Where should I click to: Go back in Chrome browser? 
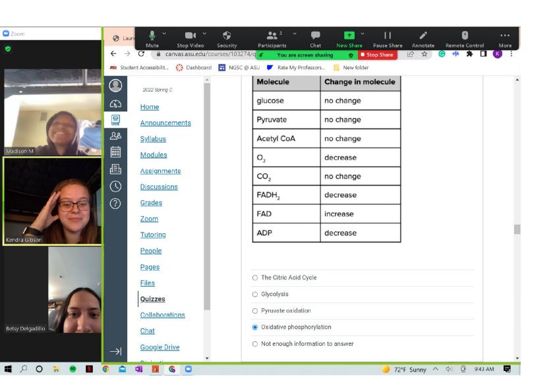(113, 54)
